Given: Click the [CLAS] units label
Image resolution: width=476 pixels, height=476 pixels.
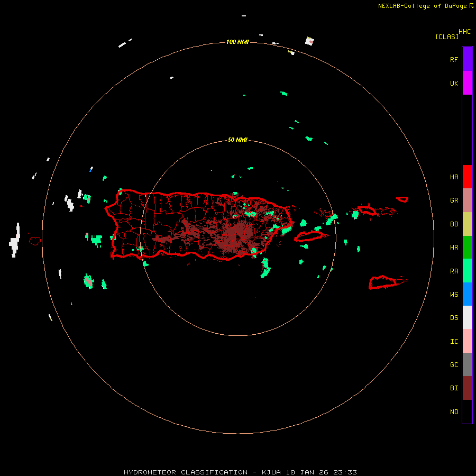Looking at the screenshot, I should click(x=447, y=36).
